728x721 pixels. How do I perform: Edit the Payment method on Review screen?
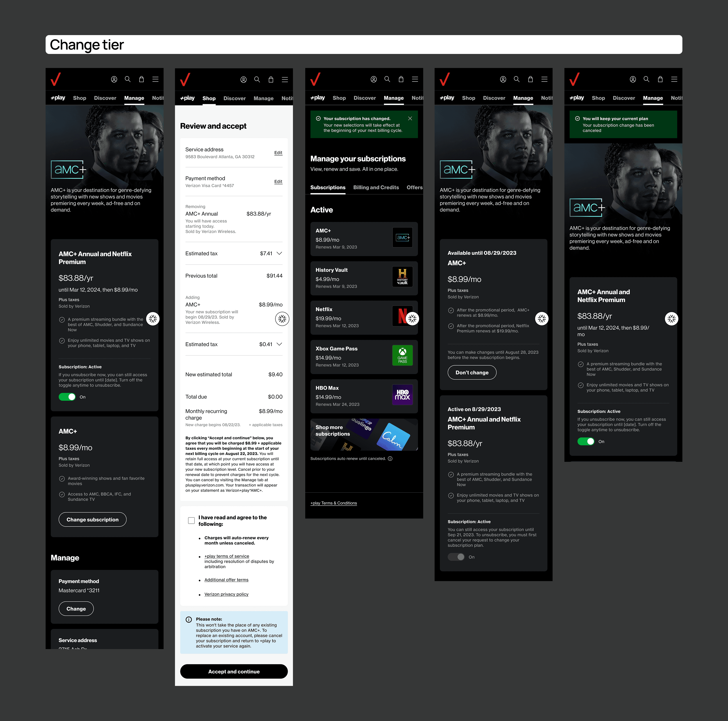point(278,182)
